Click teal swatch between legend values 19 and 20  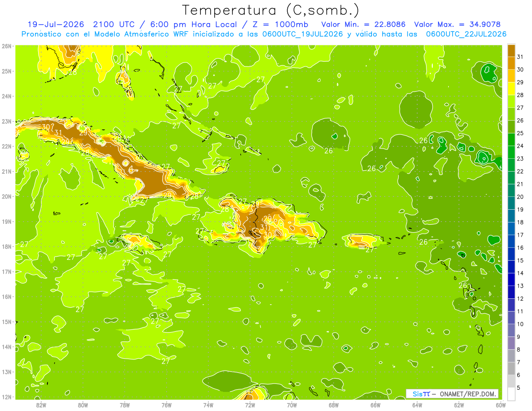click(x=511, y=203)
